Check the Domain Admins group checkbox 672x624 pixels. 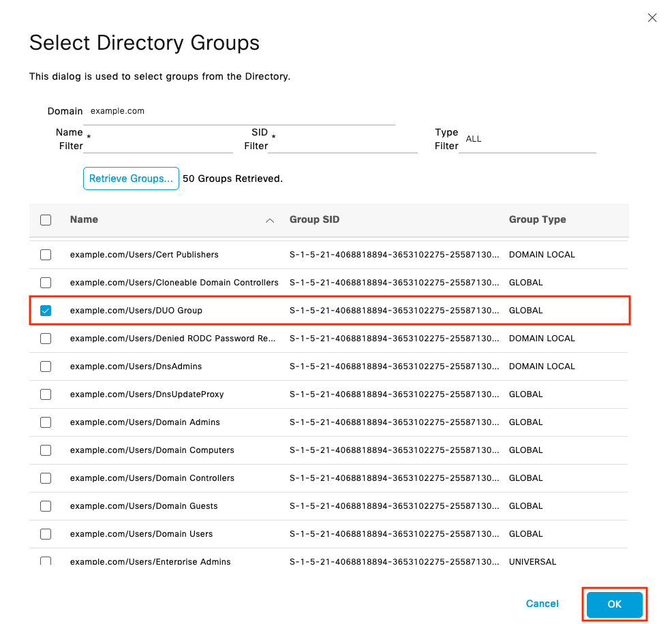point(46,422)
